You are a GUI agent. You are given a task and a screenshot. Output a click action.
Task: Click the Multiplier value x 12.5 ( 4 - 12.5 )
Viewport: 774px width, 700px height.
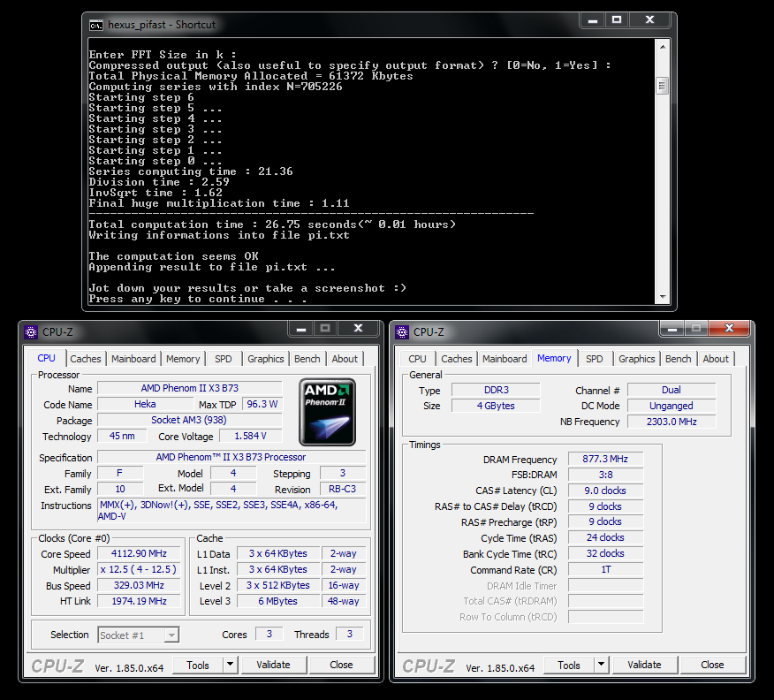click(x=139, y=570)
